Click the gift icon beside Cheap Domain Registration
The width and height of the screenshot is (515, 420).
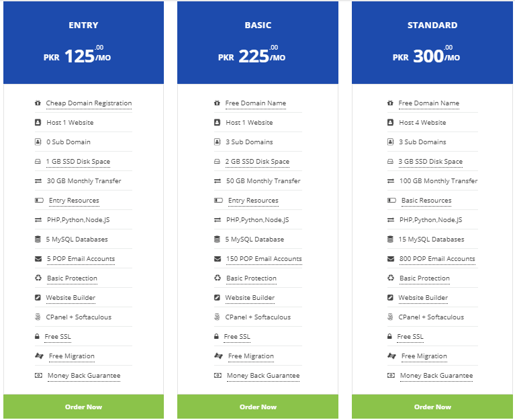pos(38,103)
